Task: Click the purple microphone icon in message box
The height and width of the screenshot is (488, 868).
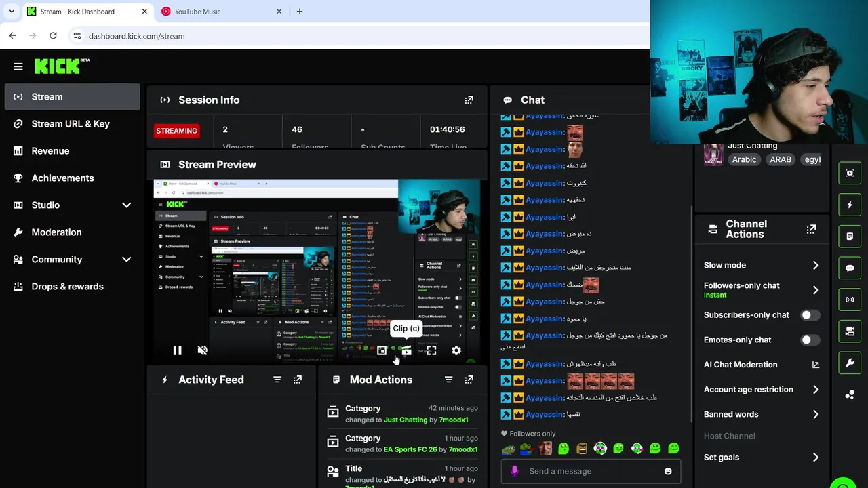Action: tap(514, 471)
